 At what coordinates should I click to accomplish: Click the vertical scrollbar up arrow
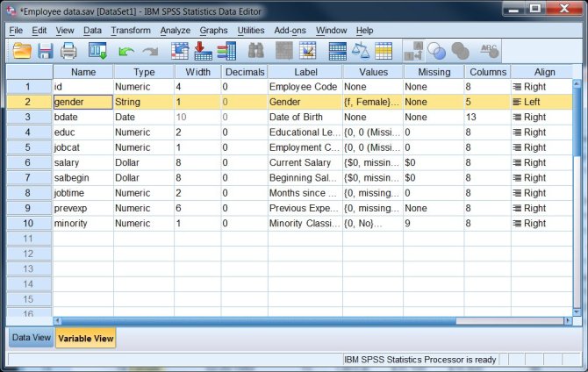pyautogui.click(x=577, y=84)
